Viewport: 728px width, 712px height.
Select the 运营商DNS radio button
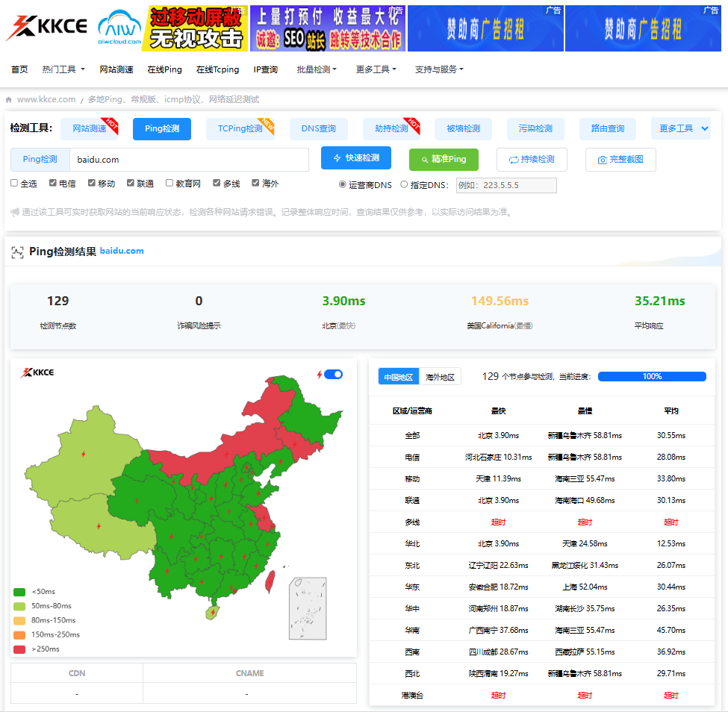pyautogui.click(x=342, y=184)
